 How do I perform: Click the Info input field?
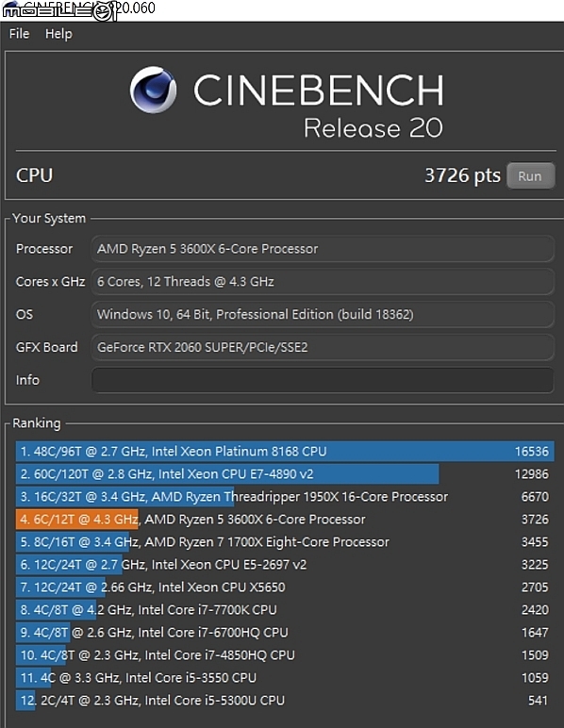[x=323, y=380]
